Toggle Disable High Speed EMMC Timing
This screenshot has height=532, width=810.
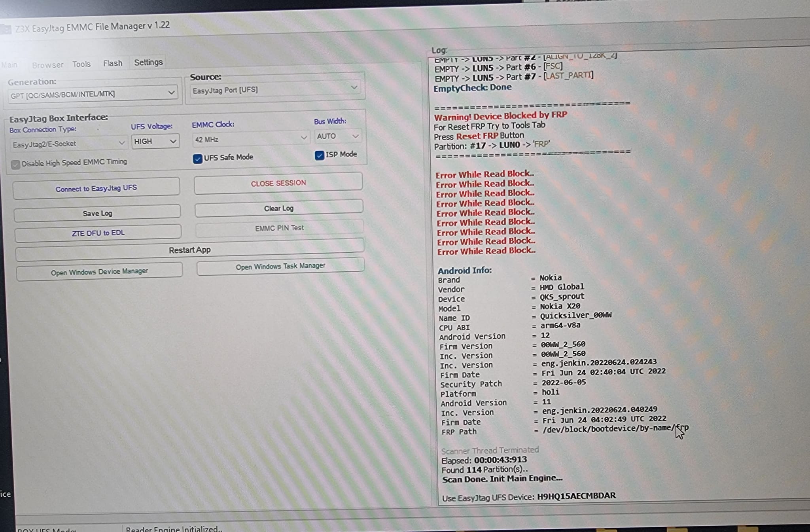15,165
